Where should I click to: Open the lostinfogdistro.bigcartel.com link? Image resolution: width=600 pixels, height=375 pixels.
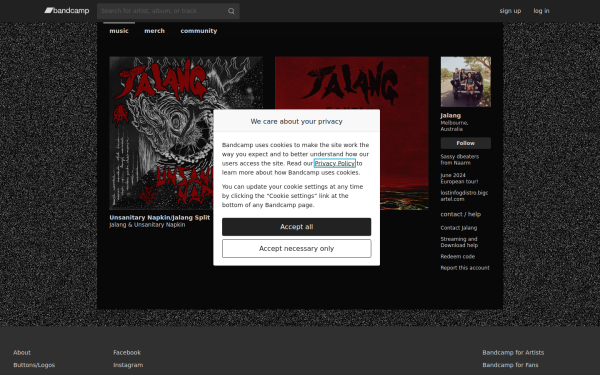coord(464,196)
